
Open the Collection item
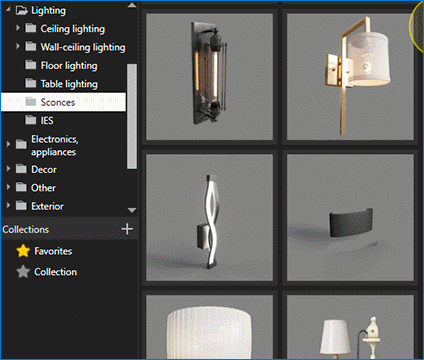click(55, 272)
